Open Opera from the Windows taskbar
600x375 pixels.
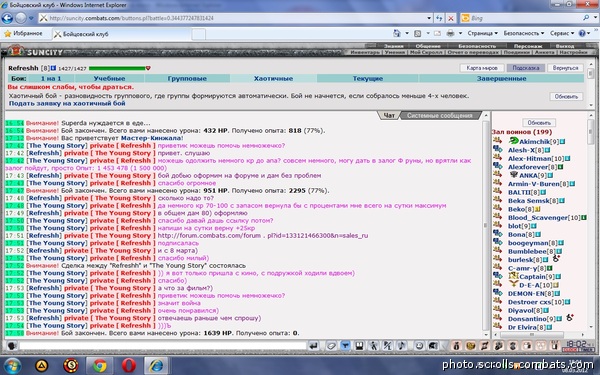(129, 365)
